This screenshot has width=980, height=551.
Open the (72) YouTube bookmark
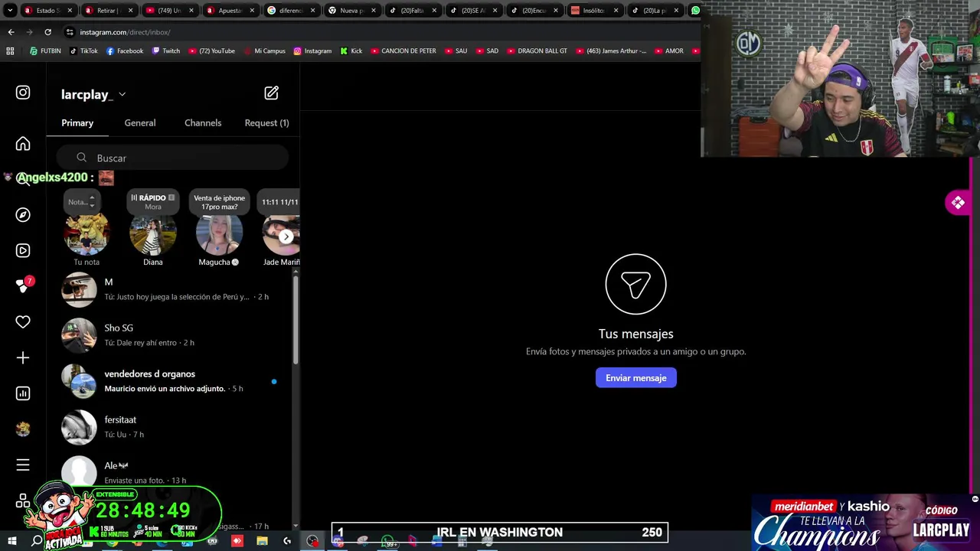pyautogui.click(x=211, y=51)
